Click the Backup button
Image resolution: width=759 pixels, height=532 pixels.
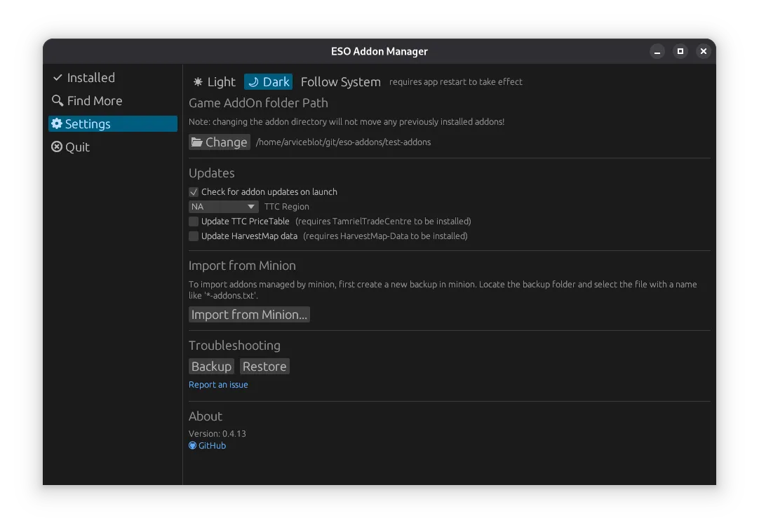[x=211, y=367]
